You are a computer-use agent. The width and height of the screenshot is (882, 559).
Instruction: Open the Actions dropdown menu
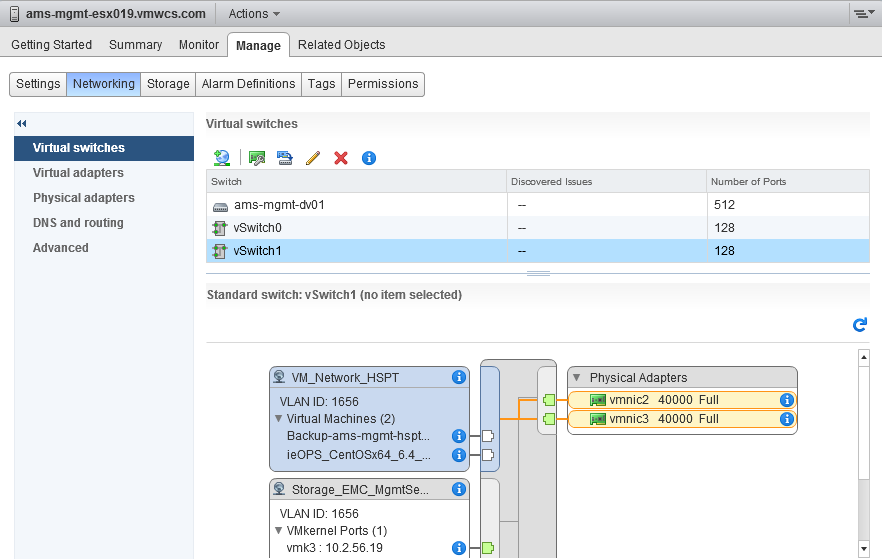[254, 14]
